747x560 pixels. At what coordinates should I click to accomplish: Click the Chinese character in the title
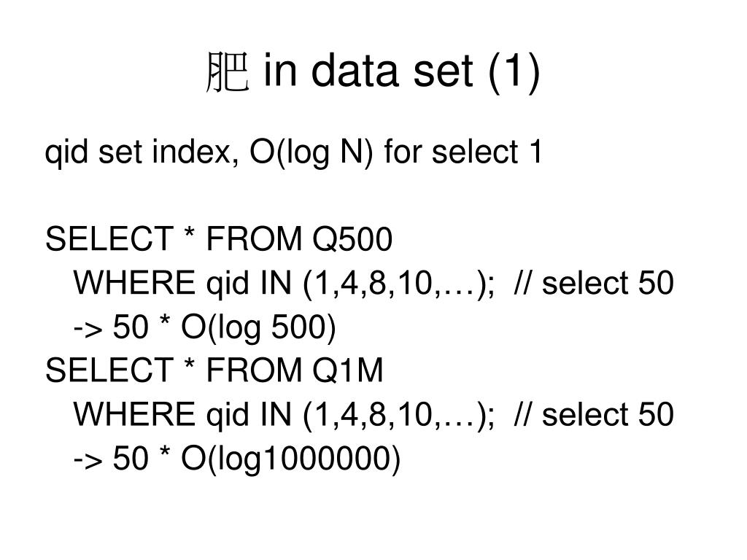coord(228,72)
